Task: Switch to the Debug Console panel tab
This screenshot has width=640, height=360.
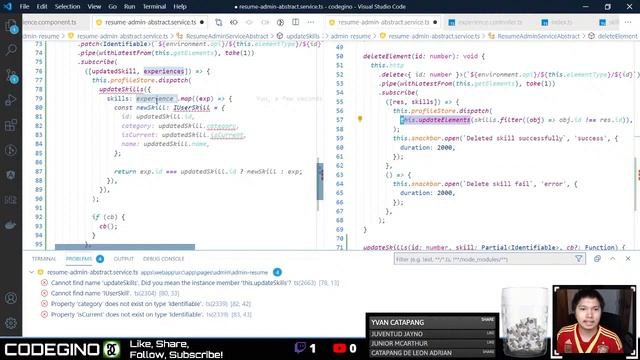Action: click(164, 259)
